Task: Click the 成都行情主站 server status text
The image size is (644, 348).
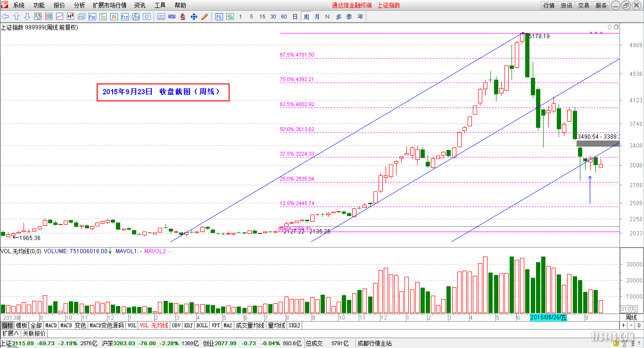Action: point(375,343)
